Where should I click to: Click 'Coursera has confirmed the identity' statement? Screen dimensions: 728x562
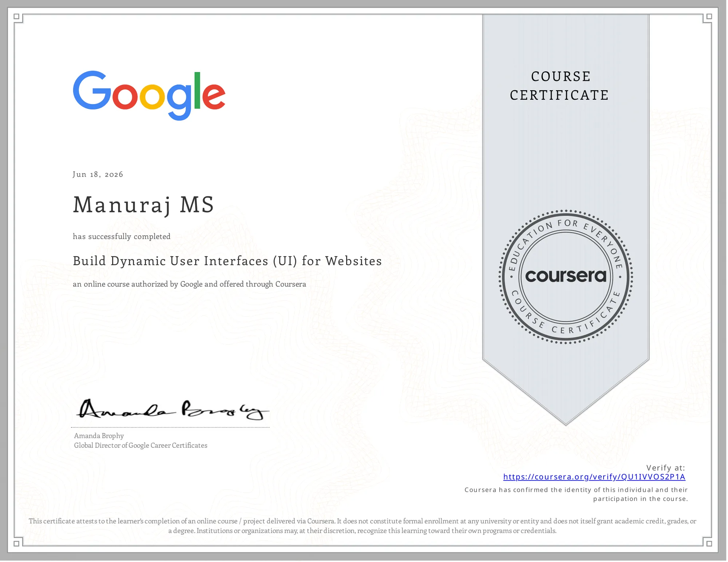click(576, 494)
